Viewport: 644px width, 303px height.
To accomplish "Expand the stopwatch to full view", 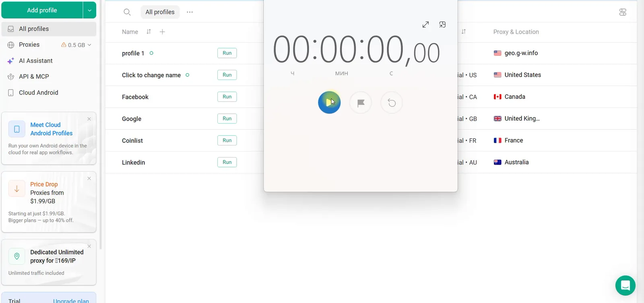I will click(x=425, y=25).
